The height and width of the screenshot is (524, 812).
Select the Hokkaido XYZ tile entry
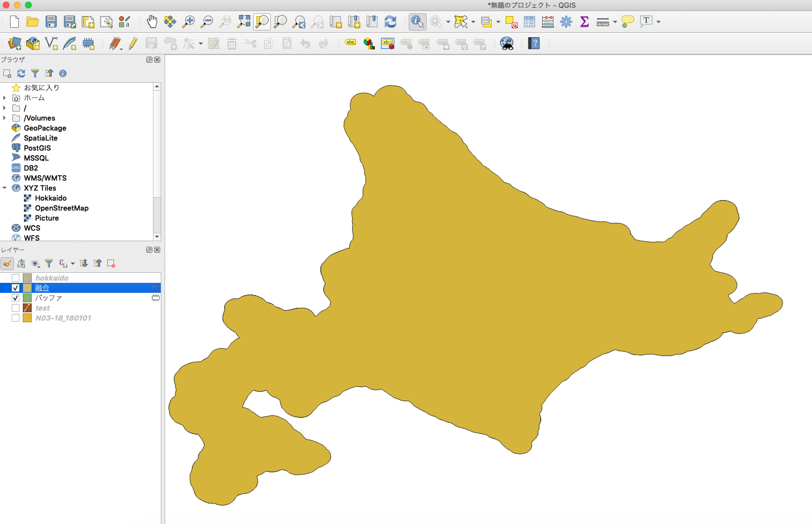(x=51, y=198)
